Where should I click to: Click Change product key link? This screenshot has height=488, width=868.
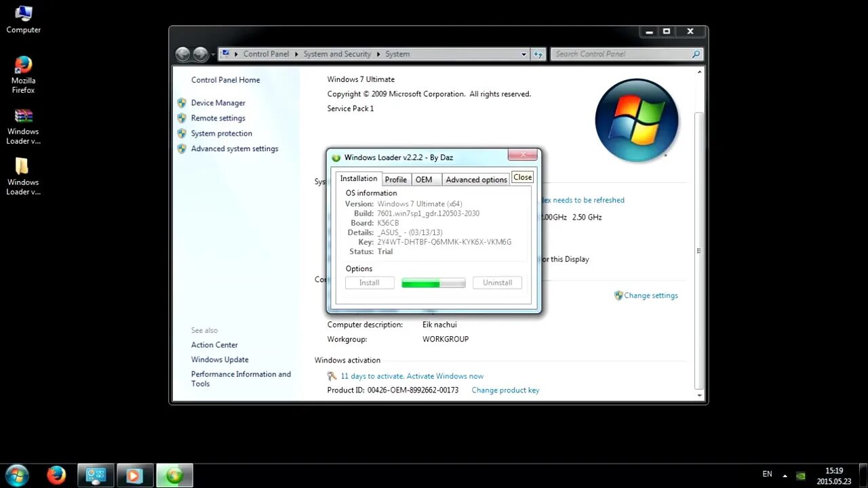point(505,390)
